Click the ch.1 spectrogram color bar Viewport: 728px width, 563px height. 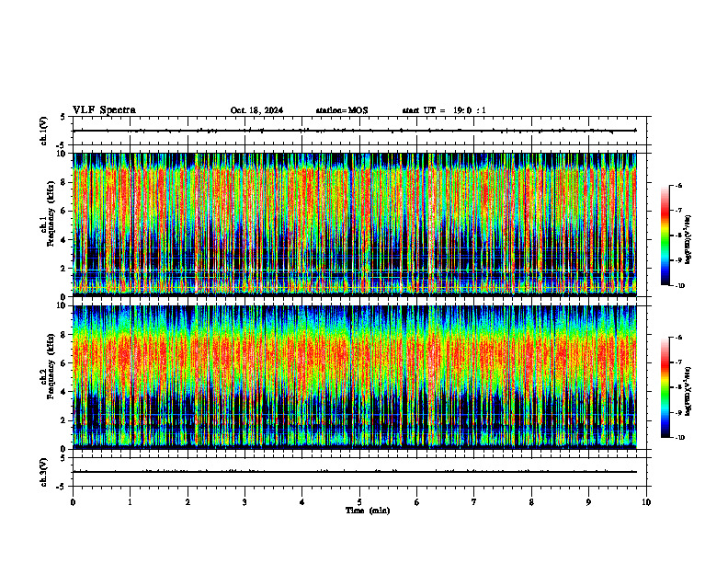[665, 236]
